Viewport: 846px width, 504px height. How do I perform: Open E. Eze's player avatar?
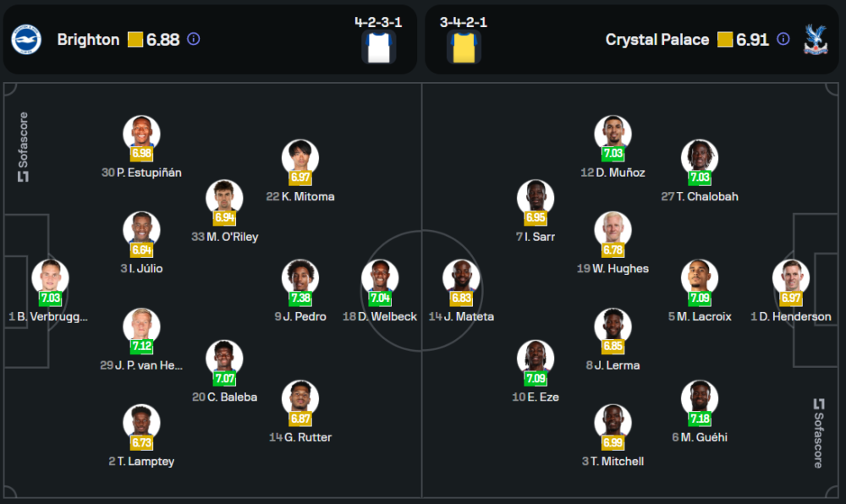pyautogui.click(x=536, y=358)
